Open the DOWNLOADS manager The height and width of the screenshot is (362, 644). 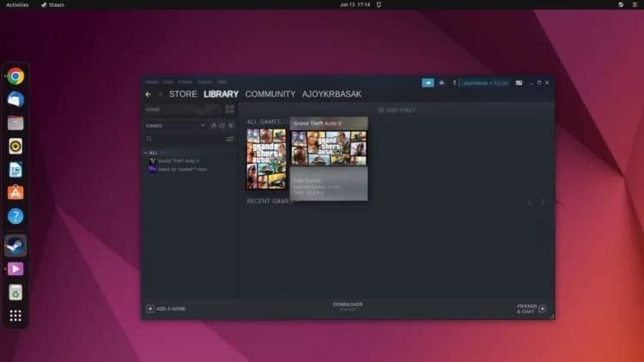[x=348, y=306]
